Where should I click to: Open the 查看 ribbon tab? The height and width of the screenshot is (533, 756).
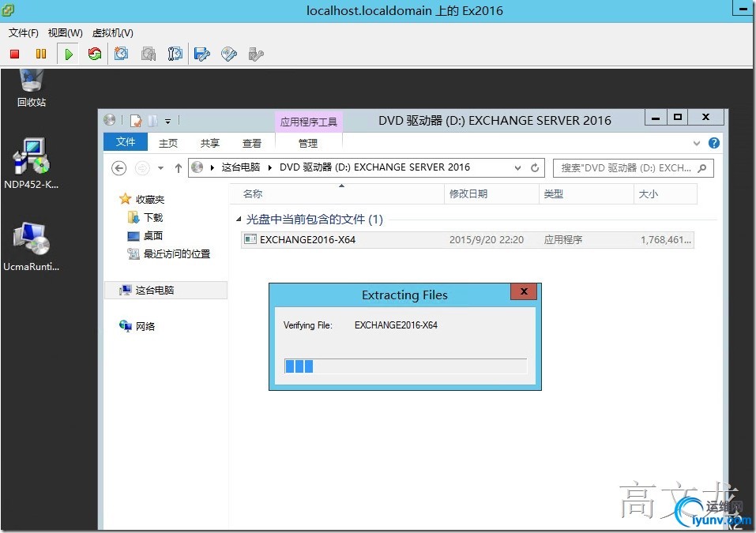point(252,143)
